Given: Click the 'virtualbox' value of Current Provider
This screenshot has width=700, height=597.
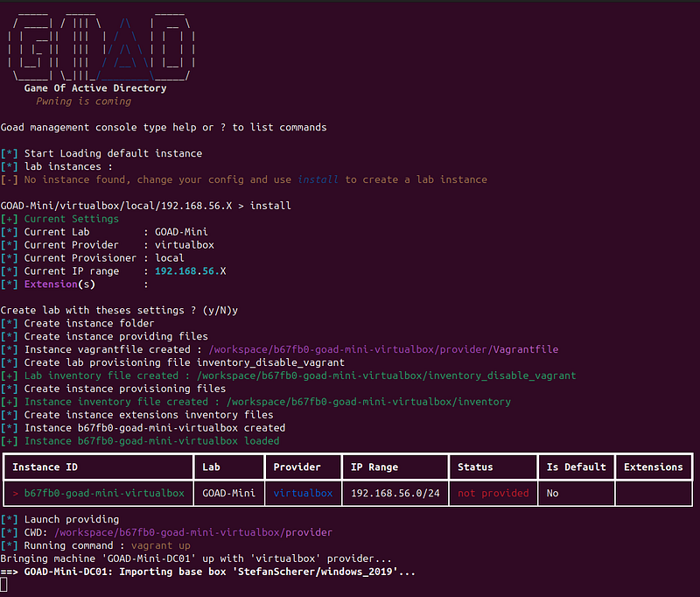Looking at the screenshot, I should pyautogui.click(x=185, y=245).
